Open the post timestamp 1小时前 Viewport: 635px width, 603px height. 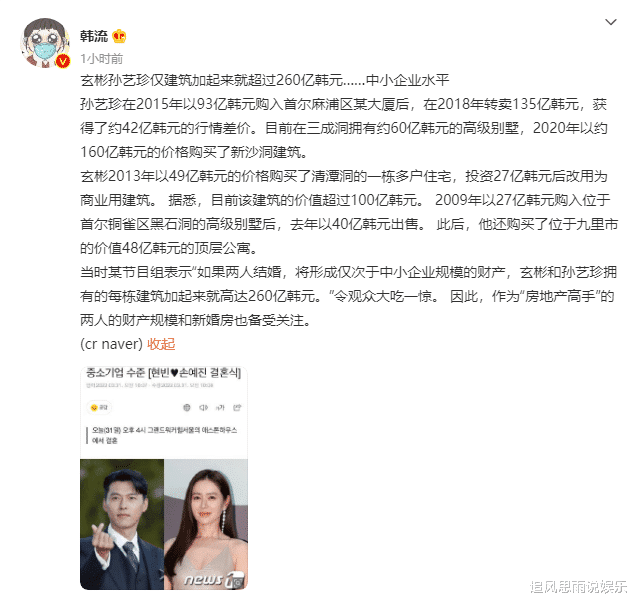[102, 59]
